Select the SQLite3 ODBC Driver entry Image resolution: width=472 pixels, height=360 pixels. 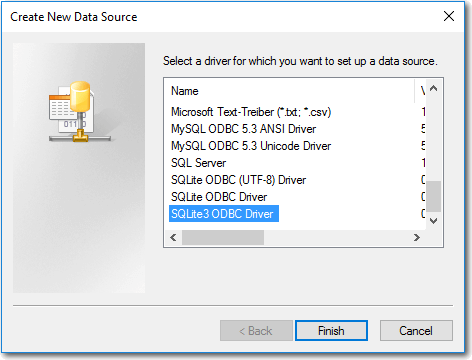[x=223, y=214]
